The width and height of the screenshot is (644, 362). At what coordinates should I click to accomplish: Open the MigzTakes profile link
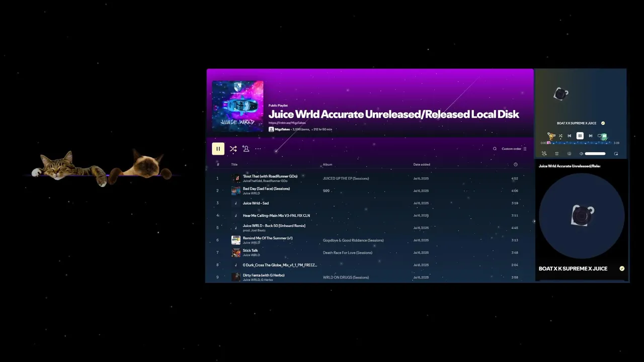point(282,129)
